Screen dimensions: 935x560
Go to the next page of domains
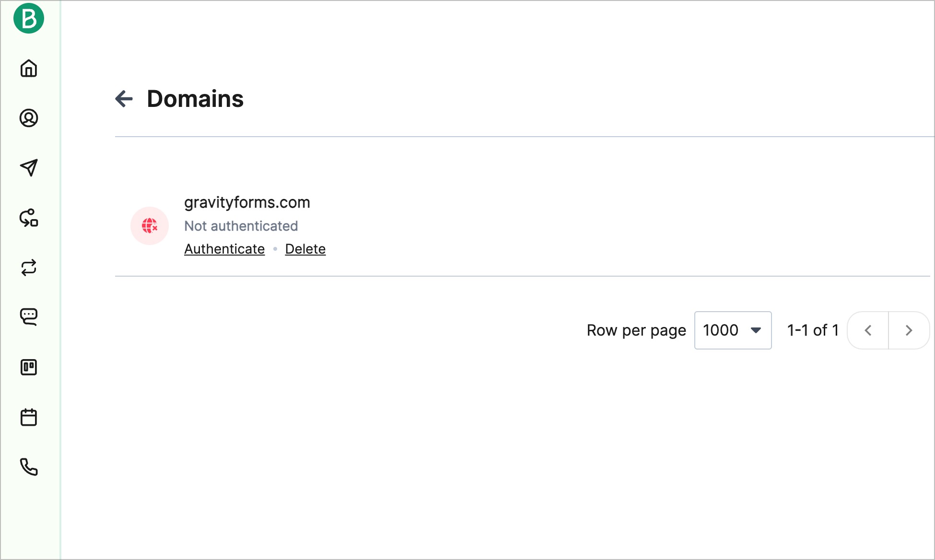pos(909,330)
